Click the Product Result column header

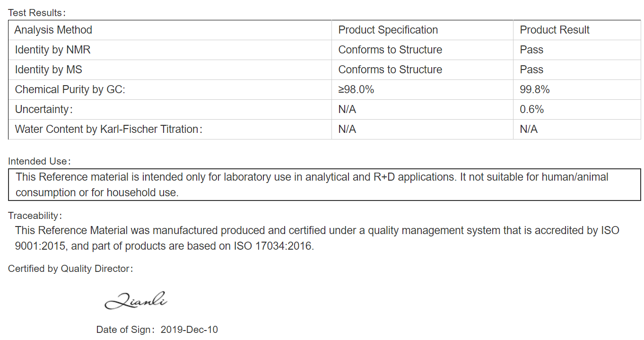(555, 30)
